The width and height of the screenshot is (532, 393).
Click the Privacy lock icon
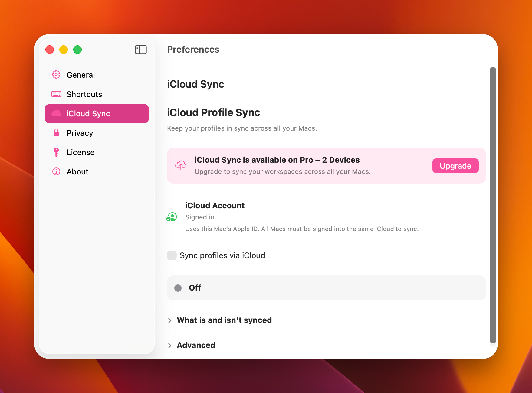[56, 133]
